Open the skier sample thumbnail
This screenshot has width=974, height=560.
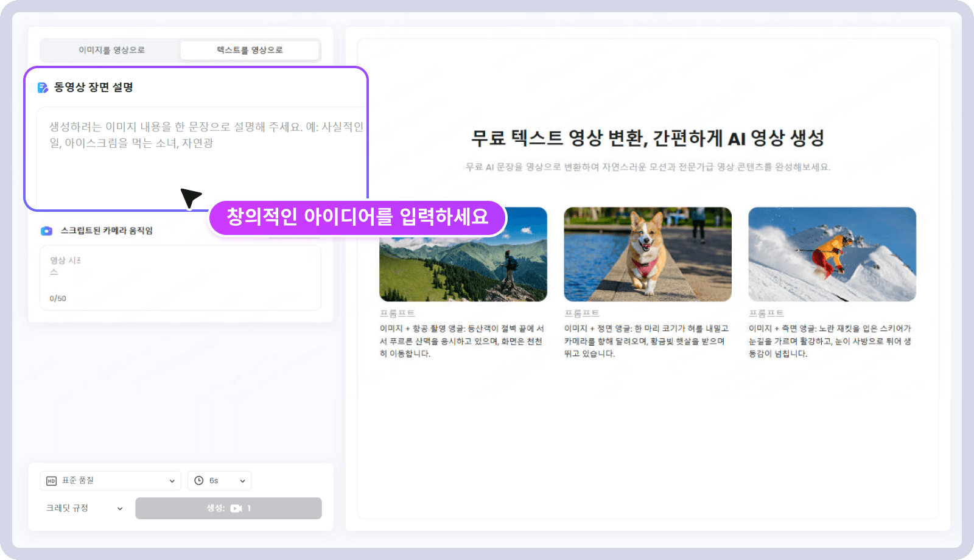tap(832, 254)
